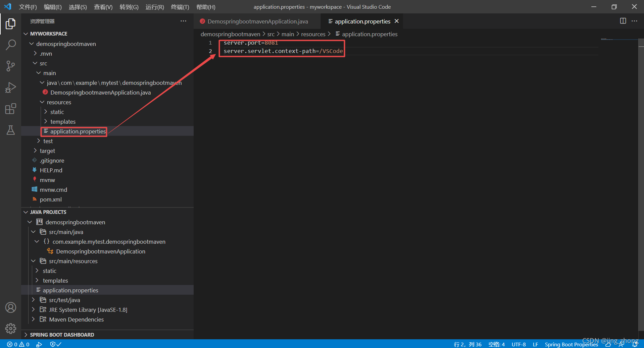This screenshot has width=644, height=348.
Task: Expand the .mvn folder
Action: point(46,54)
